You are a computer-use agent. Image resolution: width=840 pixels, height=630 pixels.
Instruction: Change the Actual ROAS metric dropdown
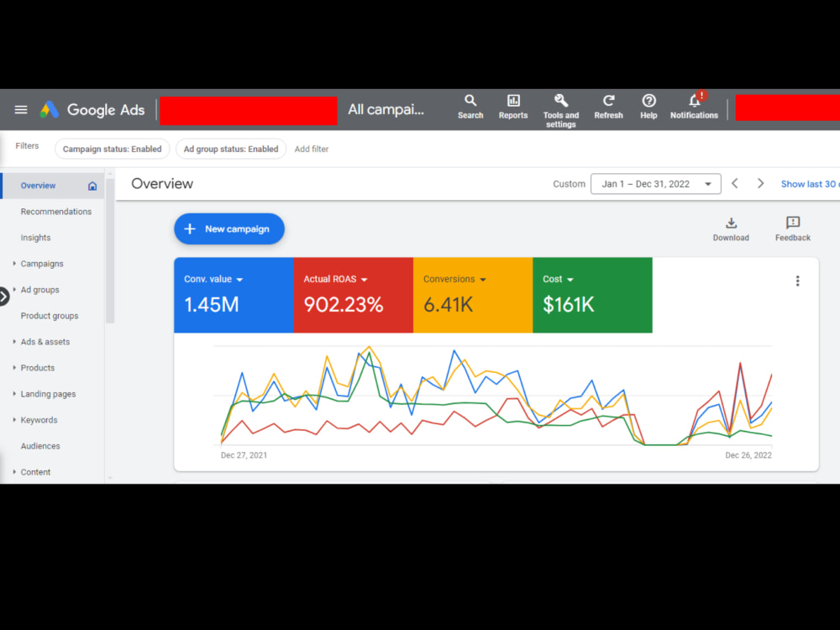click(x=335, y=279)
